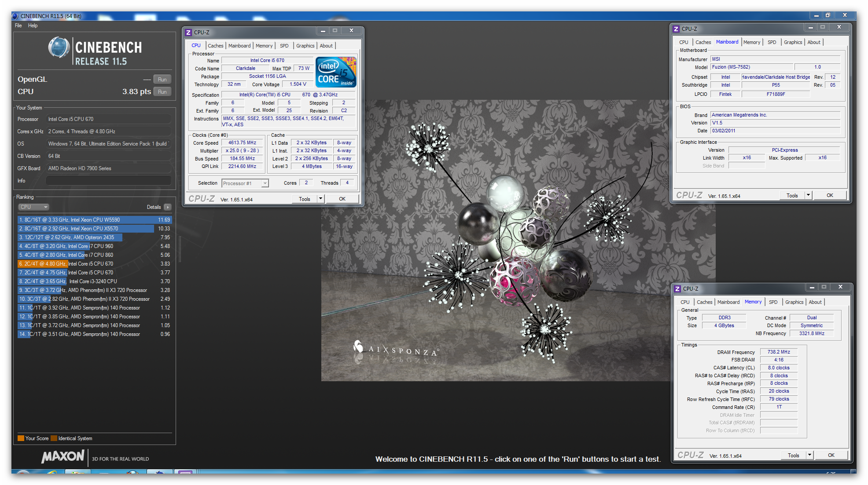Switch to Graphics tab in center CPU-Z window
Viewport: 868px width, 485px height.
pos(305,46)
